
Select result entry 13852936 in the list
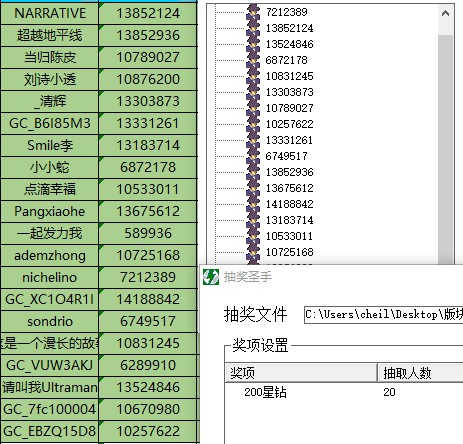(x=289, y=172)
